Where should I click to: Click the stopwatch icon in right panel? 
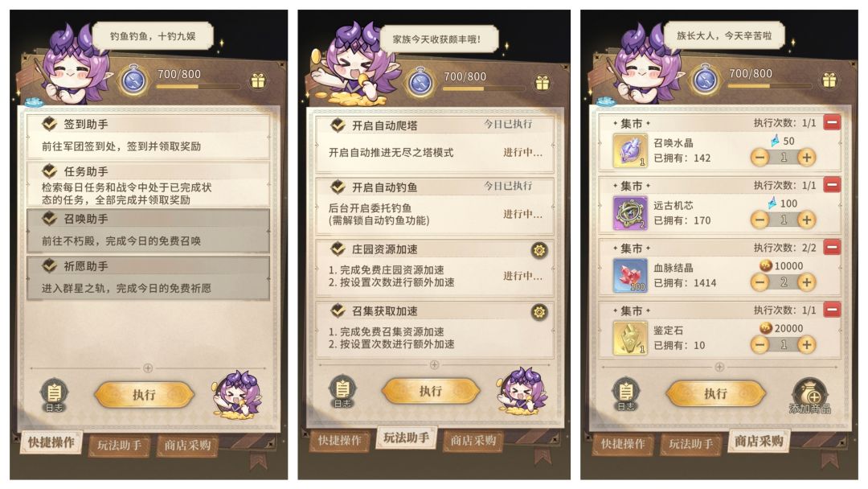tap(706, 80)
